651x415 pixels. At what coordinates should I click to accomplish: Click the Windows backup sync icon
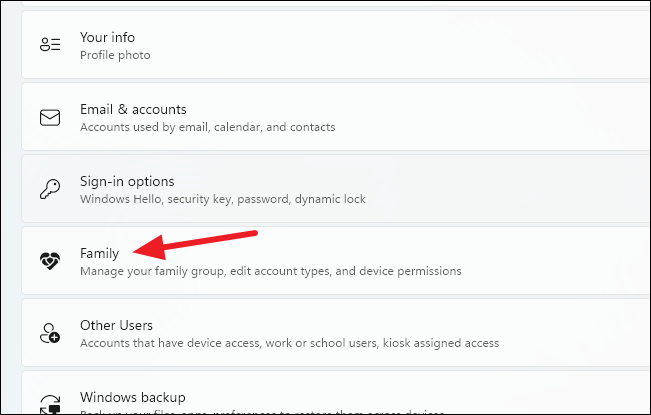[50, 404]
